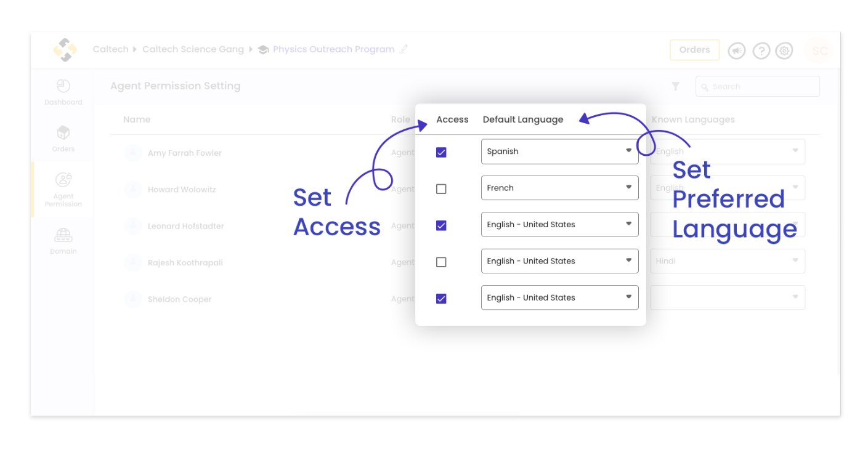Click Amy Farrah Fowler's avatar
Image resolution: width=868 pixels, height=452 pixels.
(x=133, y=153)
